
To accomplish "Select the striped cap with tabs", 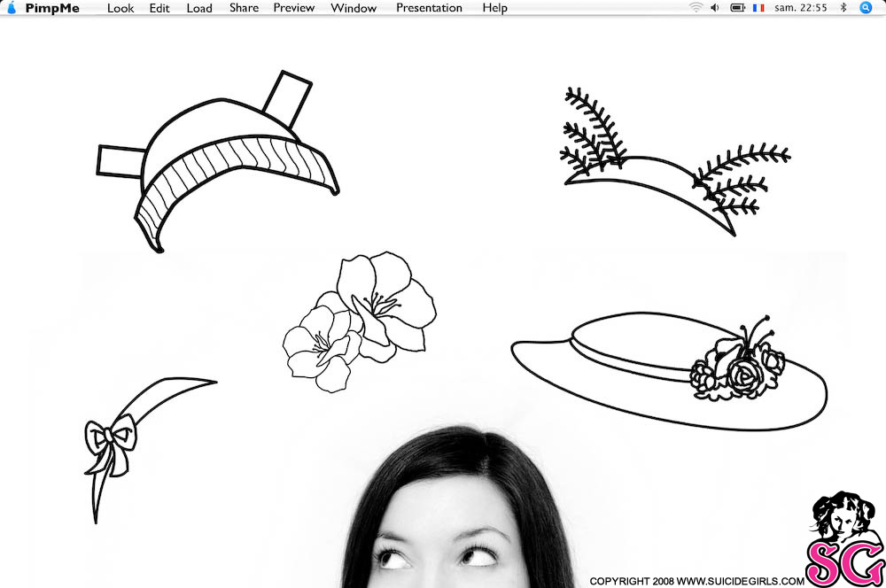I will (x=218, y=161).
